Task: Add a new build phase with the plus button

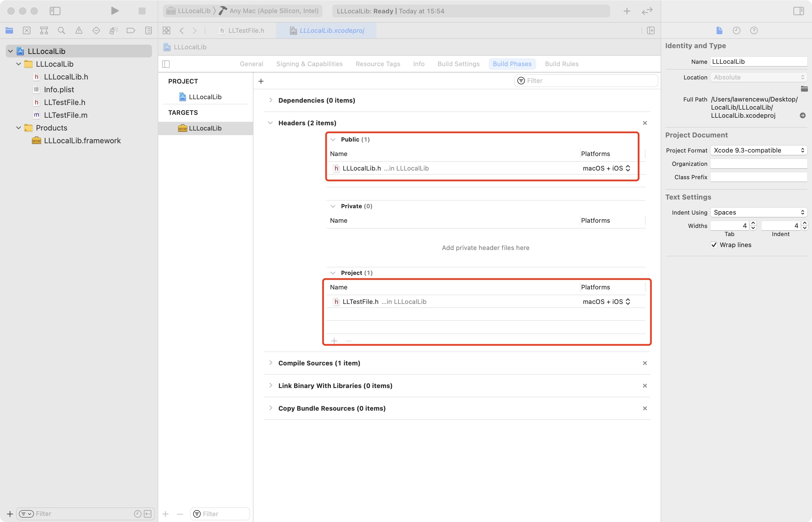Action: click(261, 81)
